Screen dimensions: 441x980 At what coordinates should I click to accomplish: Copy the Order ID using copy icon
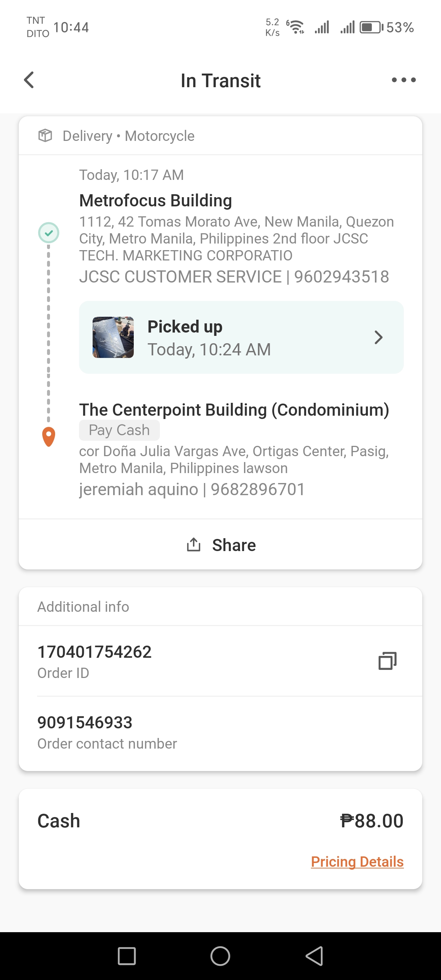click(387, 661)
